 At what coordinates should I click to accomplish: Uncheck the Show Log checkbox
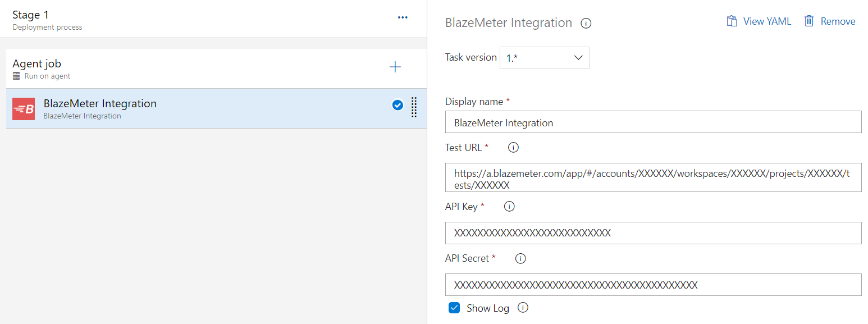[x=454, y=308]
